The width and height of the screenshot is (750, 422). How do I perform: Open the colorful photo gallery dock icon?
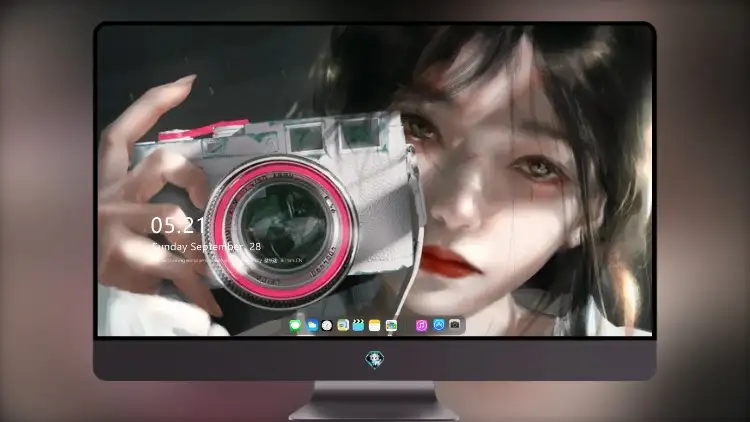[x=391, y=325]
